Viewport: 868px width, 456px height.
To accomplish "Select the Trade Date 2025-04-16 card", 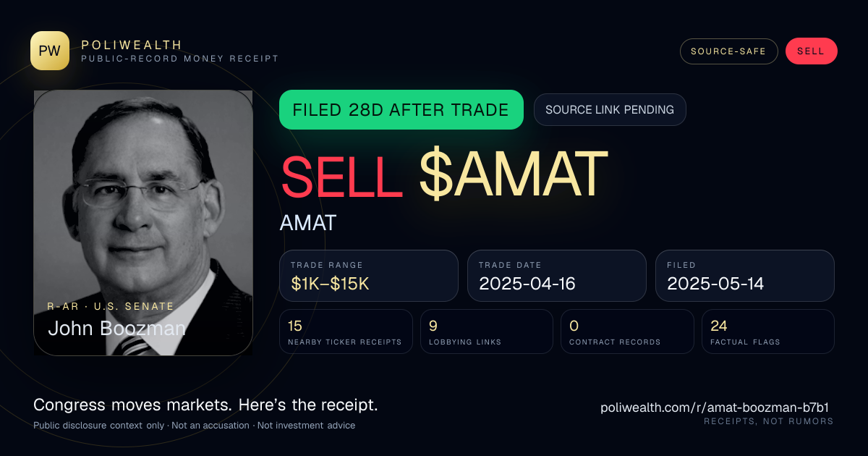I will [x=557, y=276].
